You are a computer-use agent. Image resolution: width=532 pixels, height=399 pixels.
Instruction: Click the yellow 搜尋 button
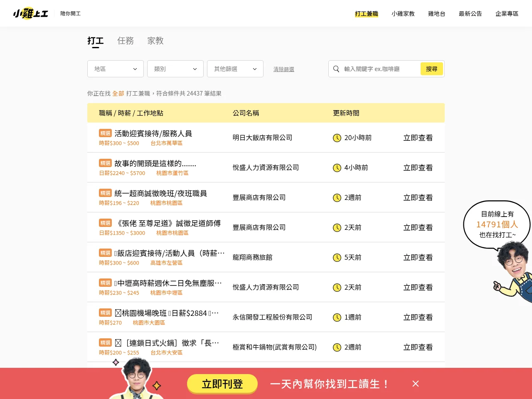tap(432, 69)
